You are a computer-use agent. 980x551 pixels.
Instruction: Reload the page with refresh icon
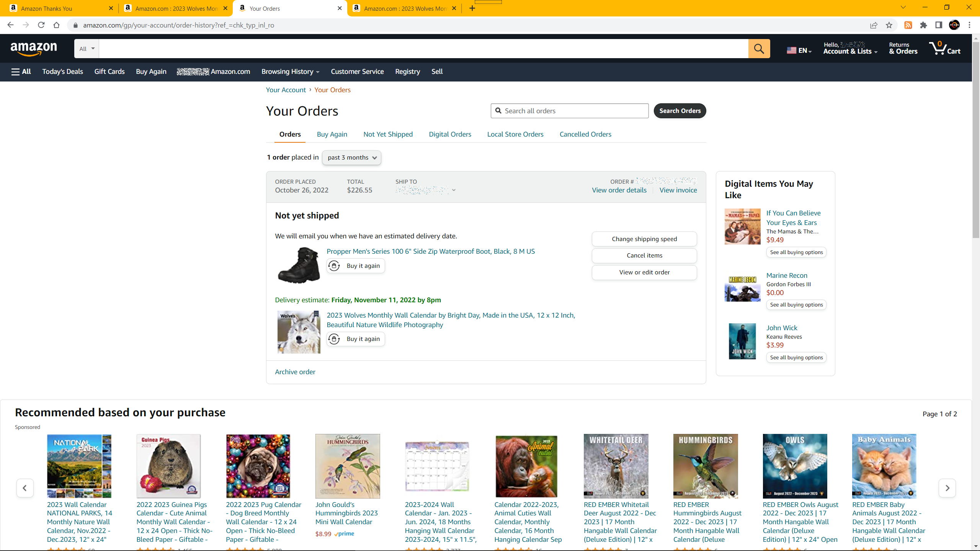click(x=41, y=25)
